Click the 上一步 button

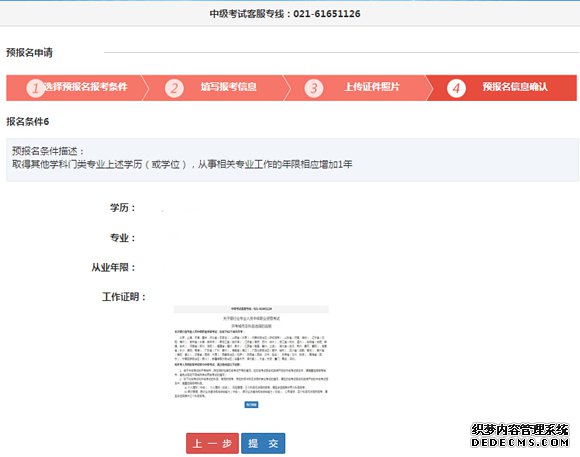pyautogui.click(x=212, y=443)
